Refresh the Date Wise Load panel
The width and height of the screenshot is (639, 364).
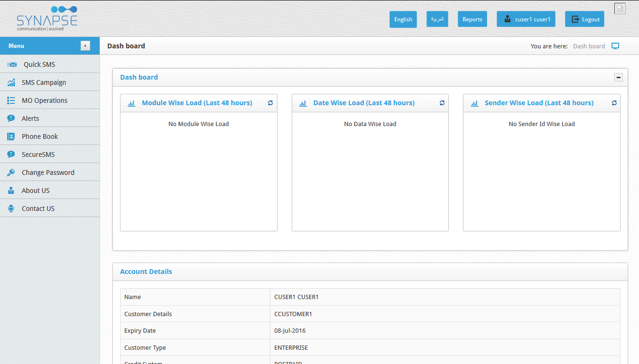coord(442,103)
